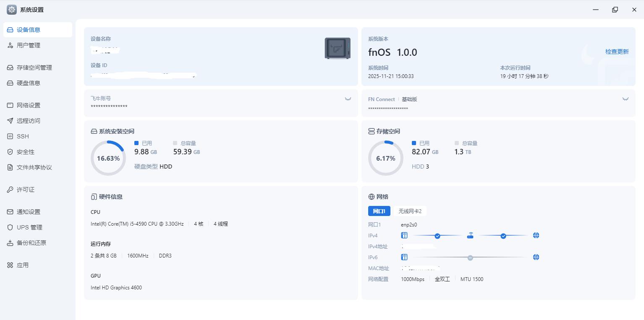Open the 应用 section in sidebar
This screenshot has height=320, width=644.
click(x=23, y=265)
